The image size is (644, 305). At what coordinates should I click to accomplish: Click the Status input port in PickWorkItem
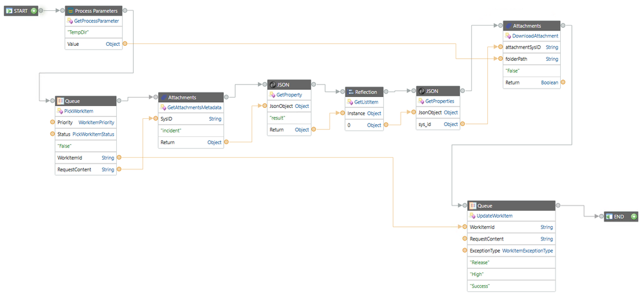click(x=52, y=134)
